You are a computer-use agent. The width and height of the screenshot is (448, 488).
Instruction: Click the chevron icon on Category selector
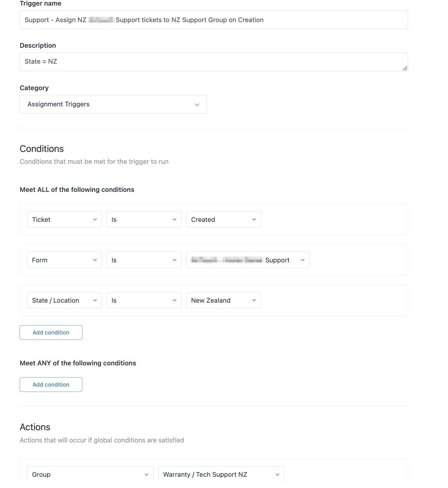[197, 104]
